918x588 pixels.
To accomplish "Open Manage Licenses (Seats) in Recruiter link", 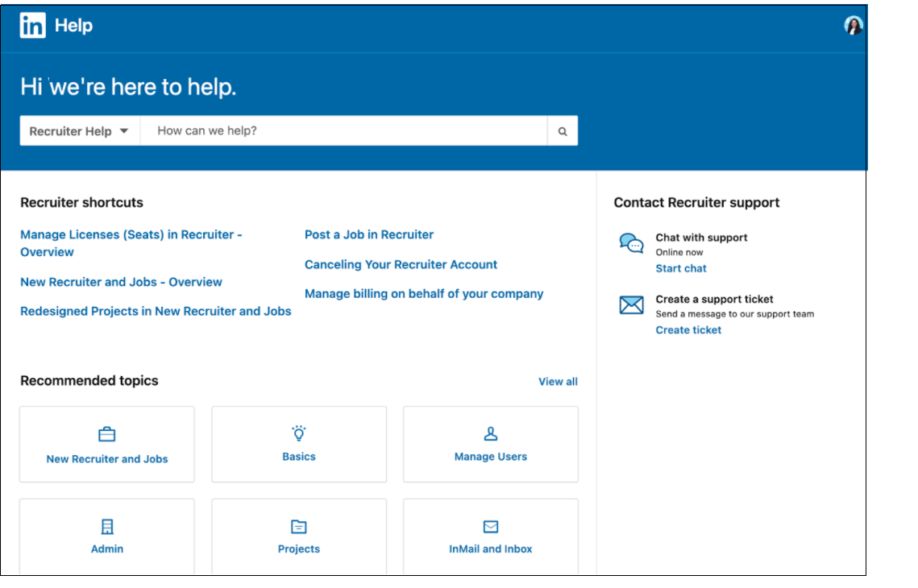I will pyautogui.click(x=131, y=243).
